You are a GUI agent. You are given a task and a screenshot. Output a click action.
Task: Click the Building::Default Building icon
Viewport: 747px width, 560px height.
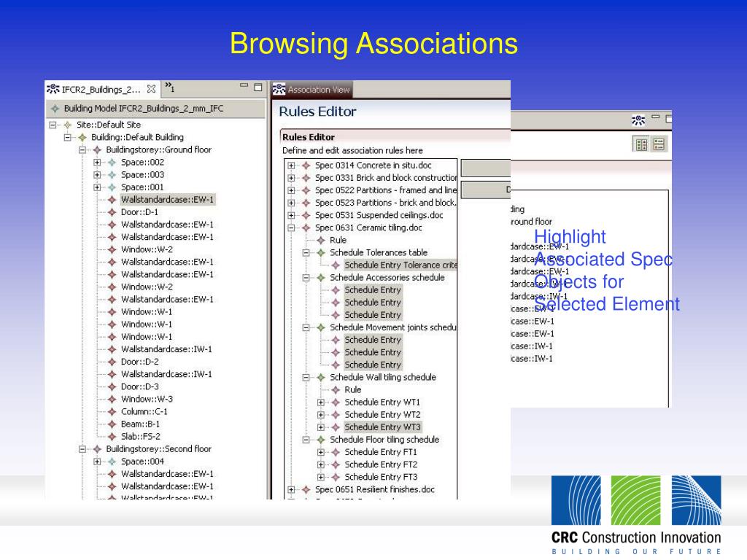(x=82, y=137)
